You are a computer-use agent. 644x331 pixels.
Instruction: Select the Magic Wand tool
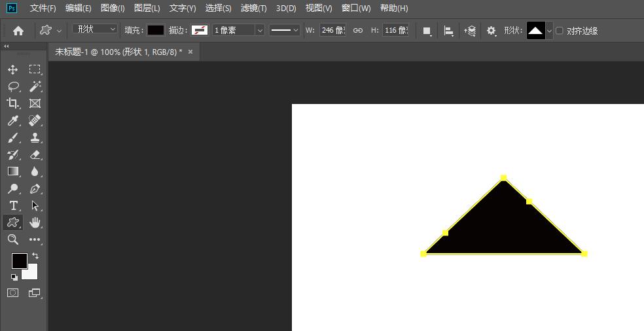tap(35, 86)
